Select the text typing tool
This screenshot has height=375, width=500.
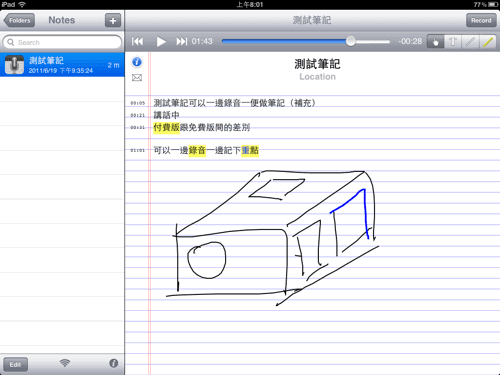coord(453,42)
